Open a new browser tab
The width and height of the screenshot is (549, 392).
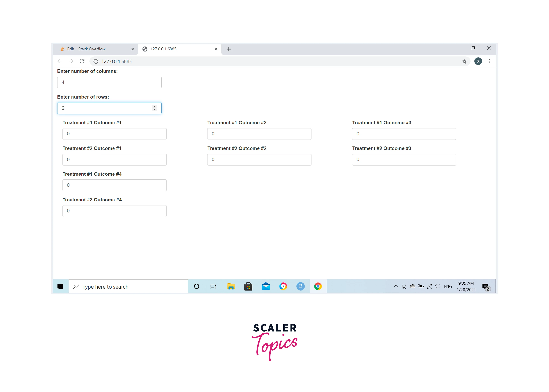(x=229, y=49)
